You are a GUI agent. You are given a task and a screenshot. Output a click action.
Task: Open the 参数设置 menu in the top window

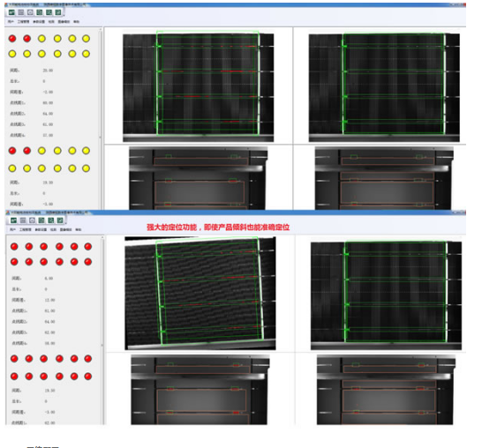coord(39,22)
